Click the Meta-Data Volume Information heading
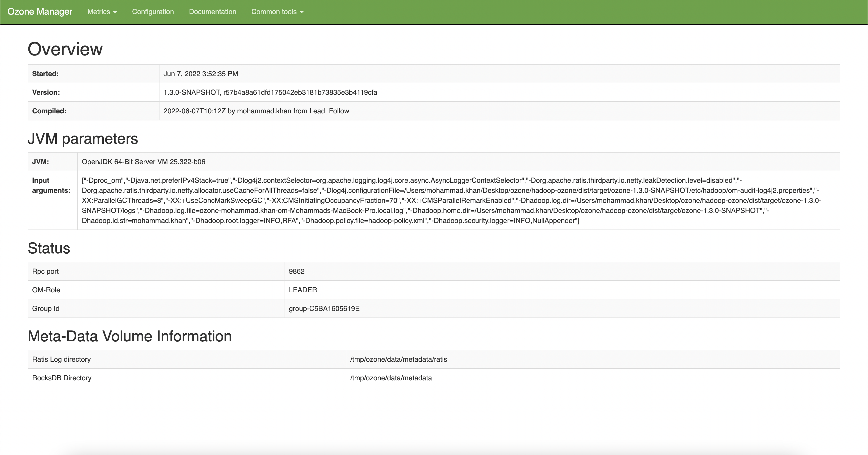 click(x=129, y=336)
